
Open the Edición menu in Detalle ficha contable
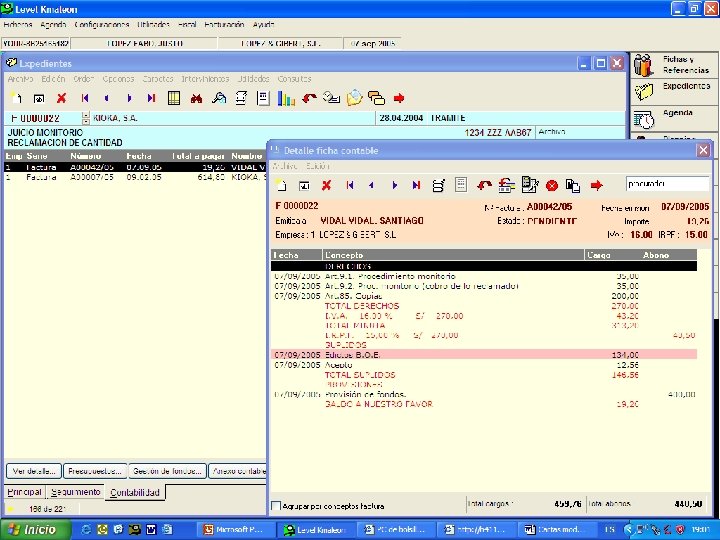(x=318, y=166)
